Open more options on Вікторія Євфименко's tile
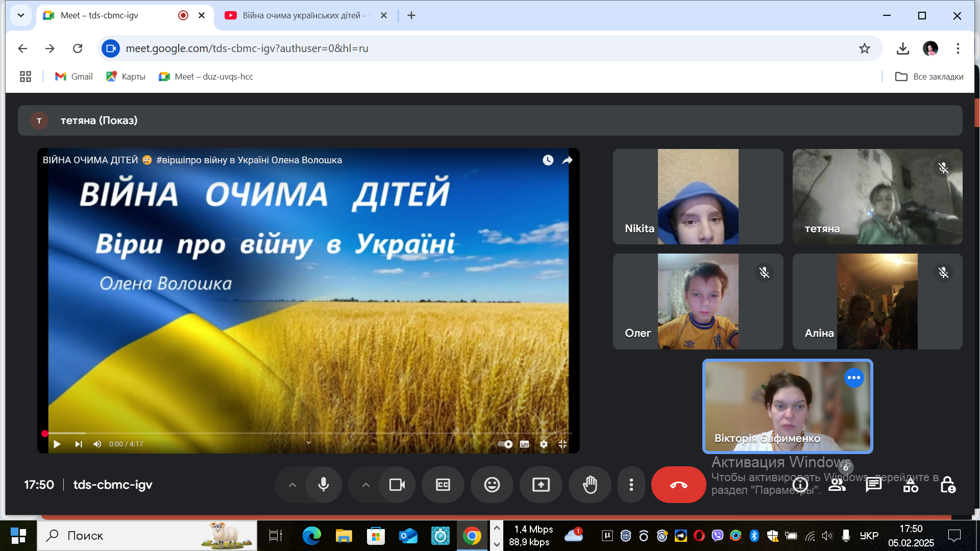 tap(854, 378)
